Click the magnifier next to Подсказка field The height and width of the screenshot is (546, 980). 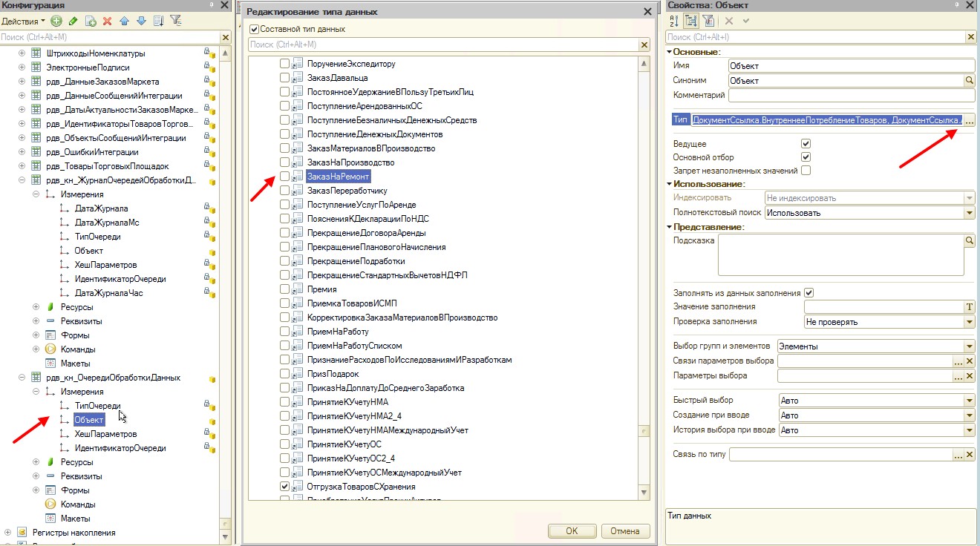click(x=969, y=241)
